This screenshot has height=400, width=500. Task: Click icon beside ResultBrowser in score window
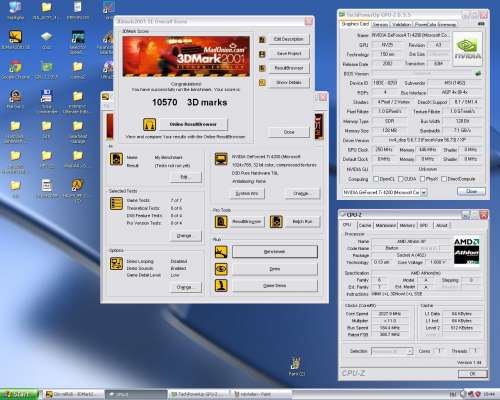(262, 68)
